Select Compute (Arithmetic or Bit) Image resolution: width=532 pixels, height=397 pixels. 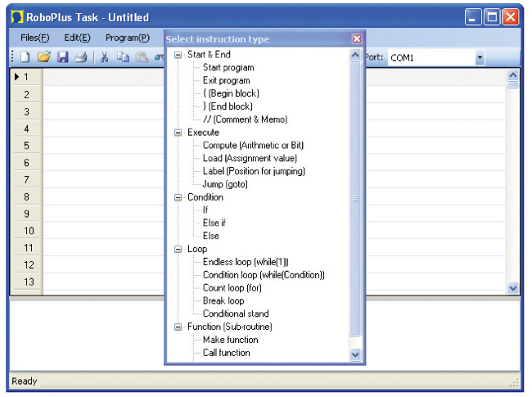pyautogui.click(x=253, y=145)
